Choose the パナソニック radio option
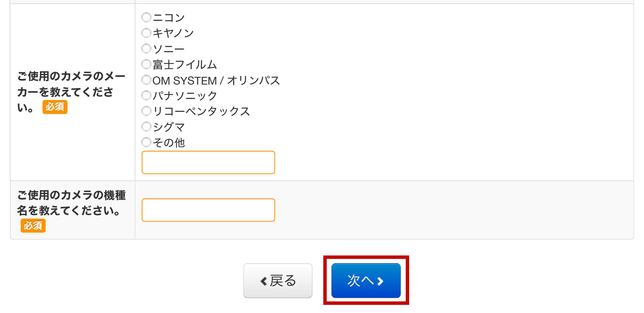Screen dimensions: 644x313 [x=146, y=96]
